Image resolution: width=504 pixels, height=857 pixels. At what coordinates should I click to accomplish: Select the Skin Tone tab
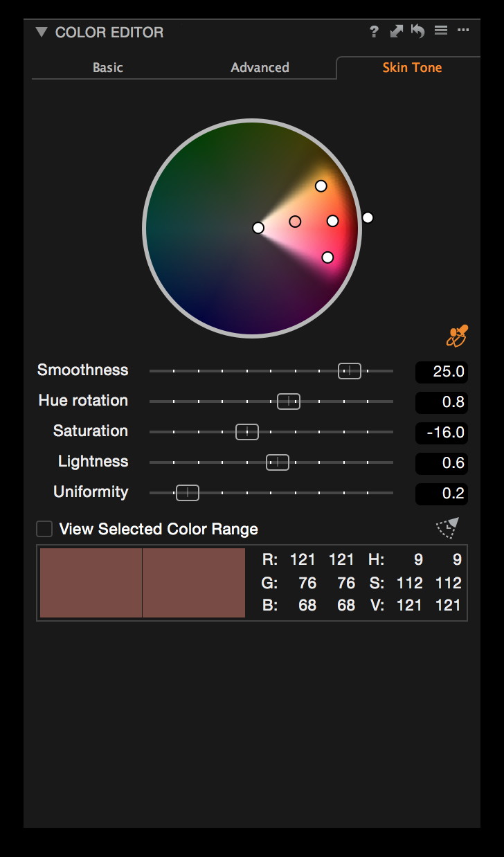[412, 67]
